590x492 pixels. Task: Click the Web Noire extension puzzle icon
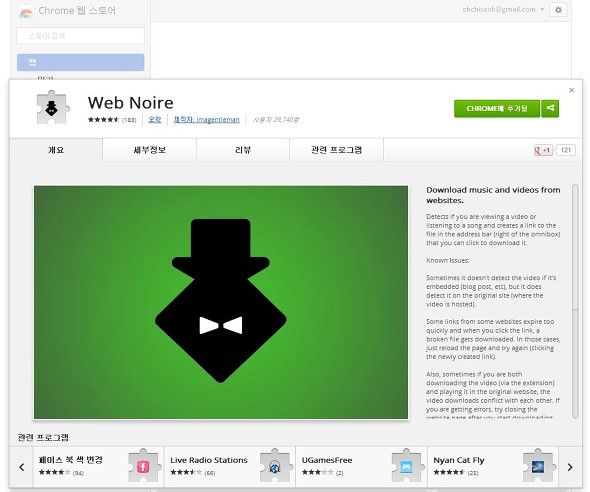click(53, 108)
